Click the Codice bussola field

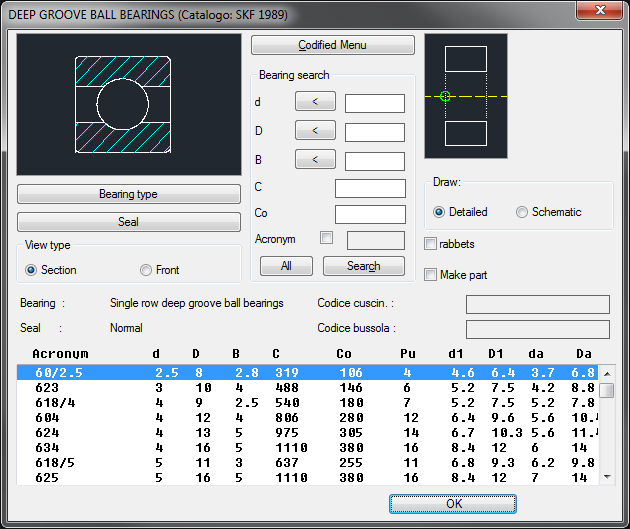click(538, 329)
